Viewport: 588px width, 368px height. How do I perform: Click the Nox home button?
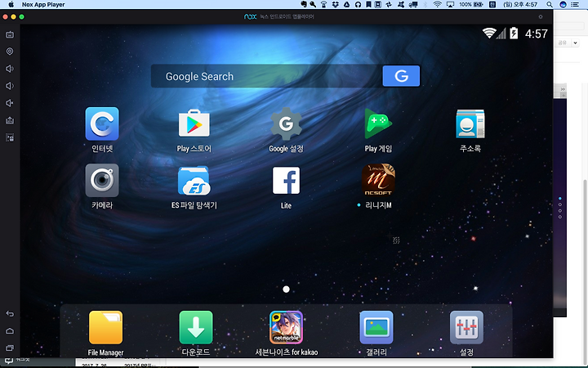pyautogui.click(x=10, y=331)
